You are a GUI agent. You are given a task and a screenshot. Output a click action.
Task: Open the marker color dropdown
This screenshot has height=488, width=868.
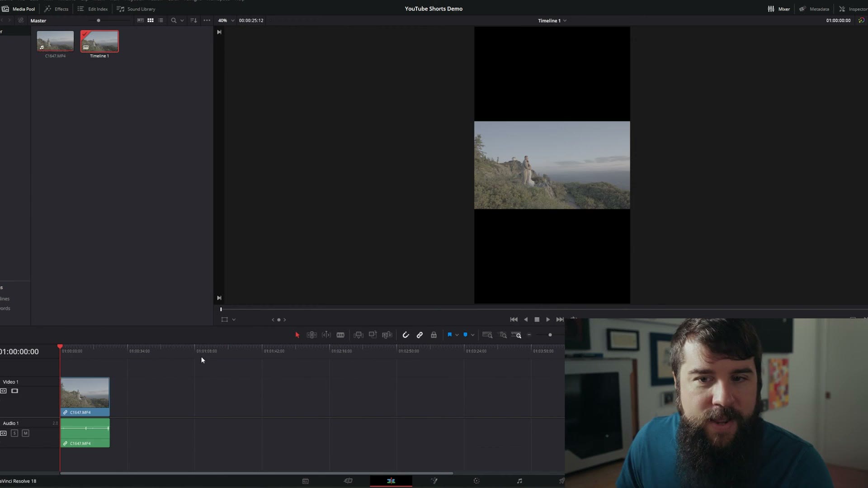(472, 335)
